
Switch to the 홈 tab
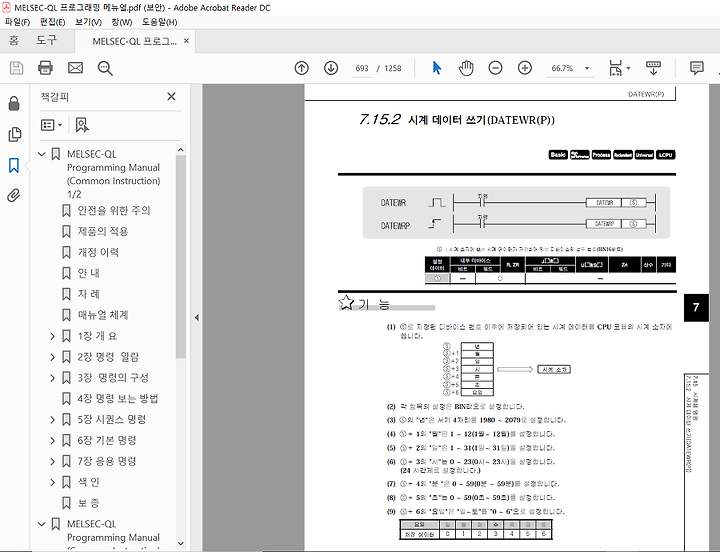click(14, 40)
